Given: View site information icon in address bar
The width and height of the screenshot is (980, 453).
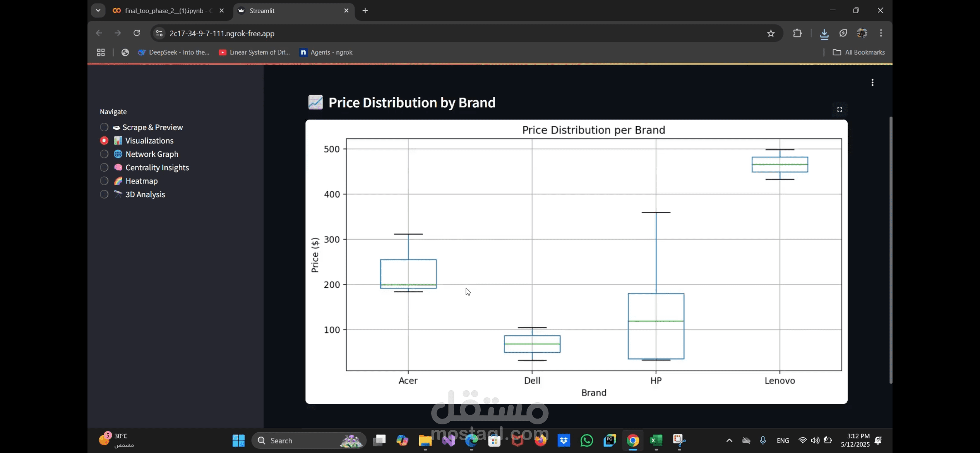Looking at the screenshot, I should point(159,33).
